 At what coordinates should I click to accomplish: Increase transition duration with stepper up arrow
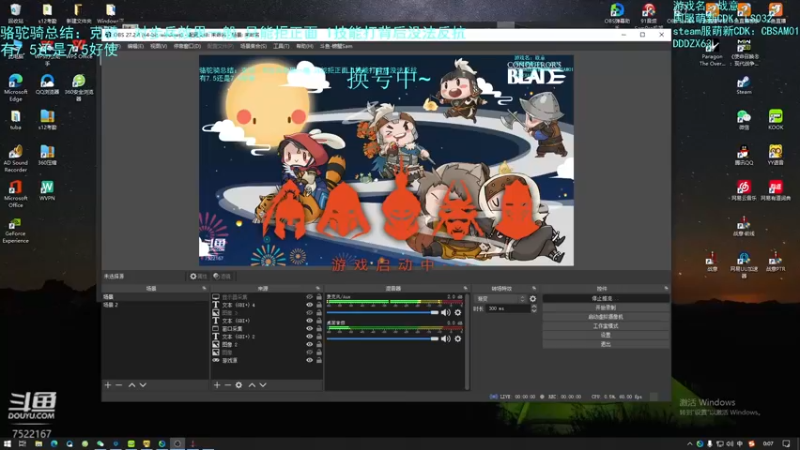534,307
